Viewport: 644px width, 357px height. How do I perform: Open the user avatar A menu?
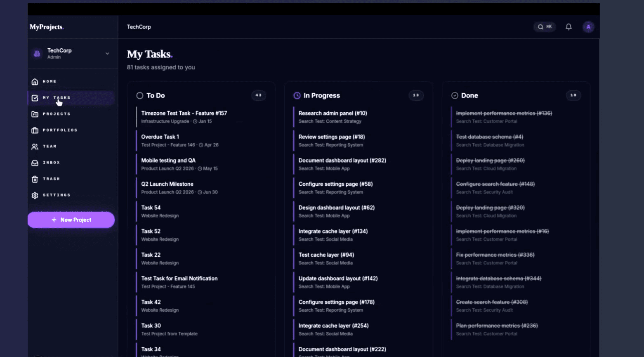tap(588, 27)
